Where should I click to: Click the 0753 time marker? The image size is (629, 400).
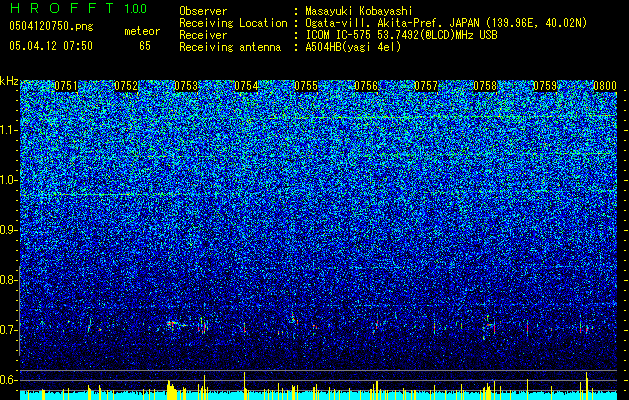(x=186, y=86)
